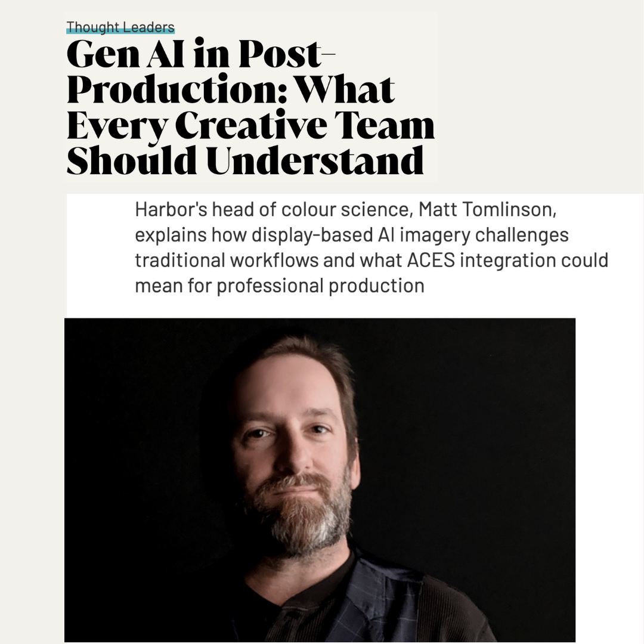Click "professional production" ending the subheading

click(321, 286)
